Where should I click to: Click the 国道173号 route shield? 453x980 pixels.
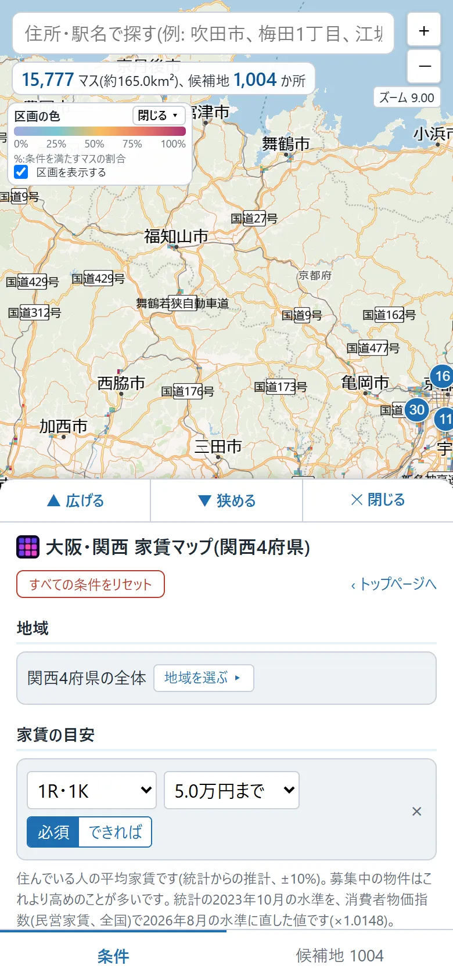click(281, 387)
